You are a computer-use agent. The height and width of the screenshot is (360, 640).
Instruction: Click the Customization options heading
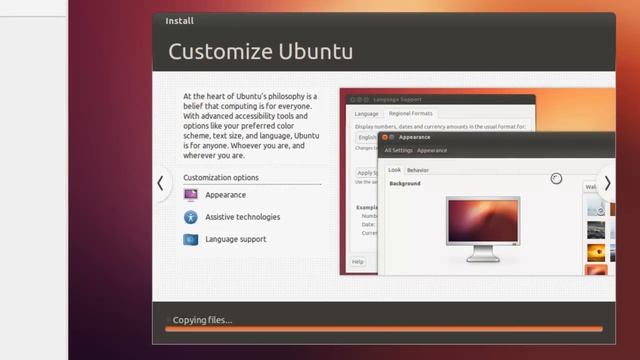tap(221, 178)
